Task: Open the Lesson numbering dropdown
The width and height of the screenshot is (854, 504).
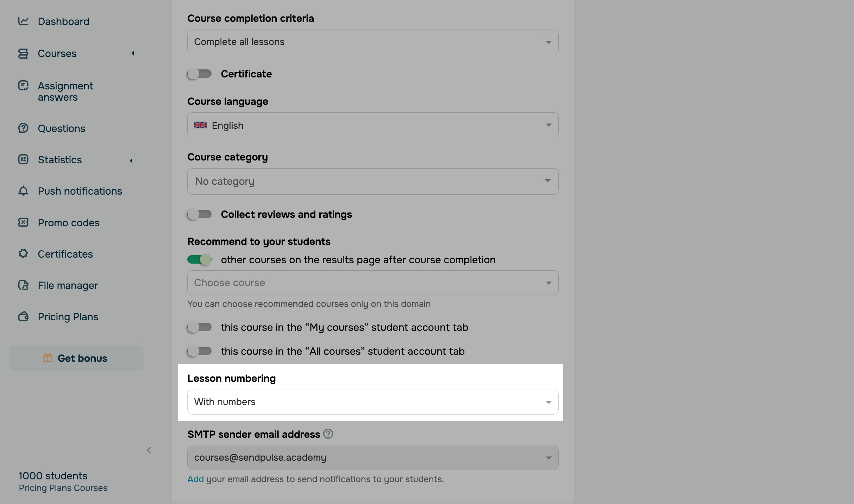Action: [372, 402]
